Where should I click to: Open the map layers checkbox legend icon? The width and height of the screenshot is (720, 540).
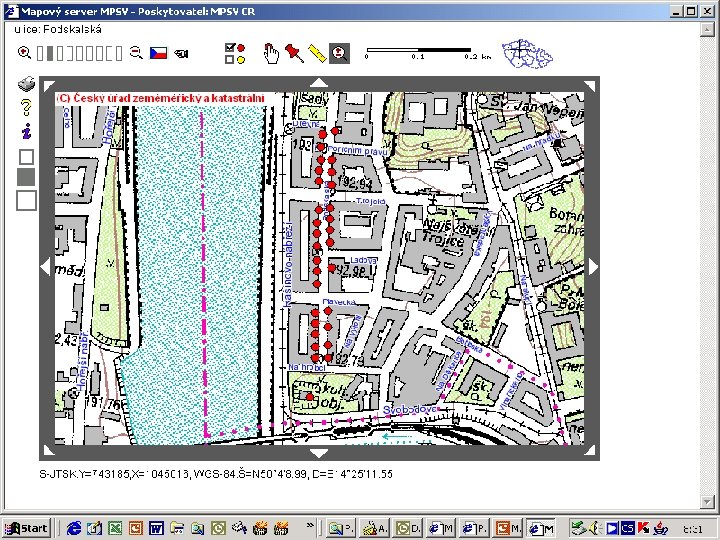235,53
